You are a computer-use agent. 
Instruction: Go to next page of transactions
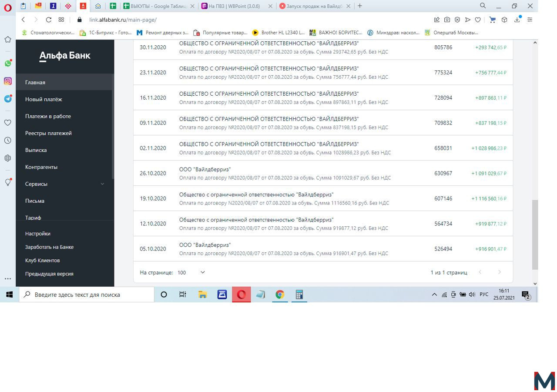point(499,272)
